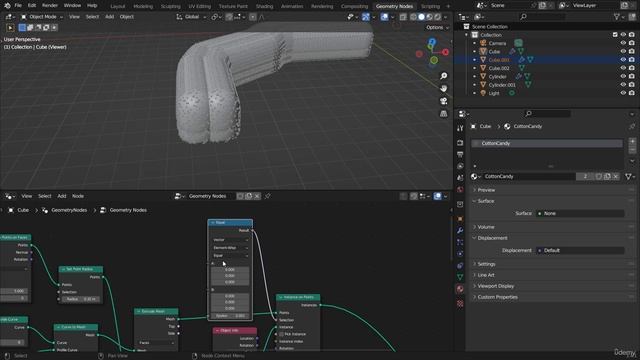Open the Window menu
Viewport: 640px width, 360px height.
pyautogui.click(x=72, y=6)
